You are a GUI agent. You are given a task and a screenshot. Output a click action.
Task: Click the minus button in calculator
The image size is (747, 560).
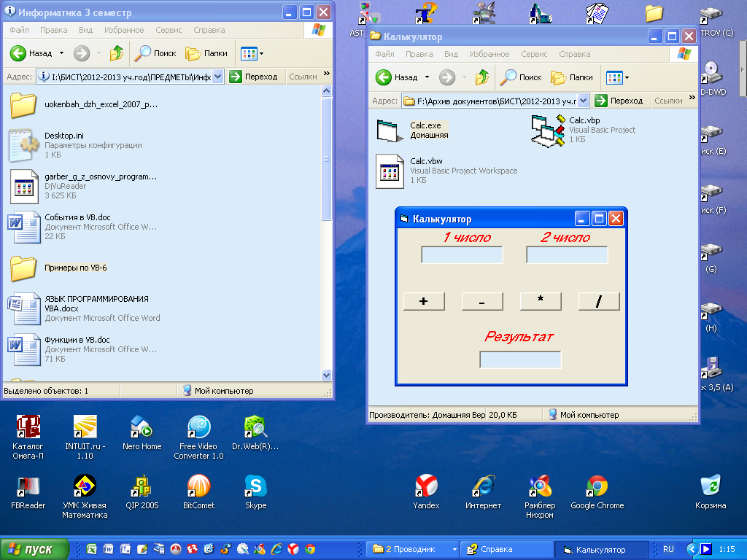482,301
